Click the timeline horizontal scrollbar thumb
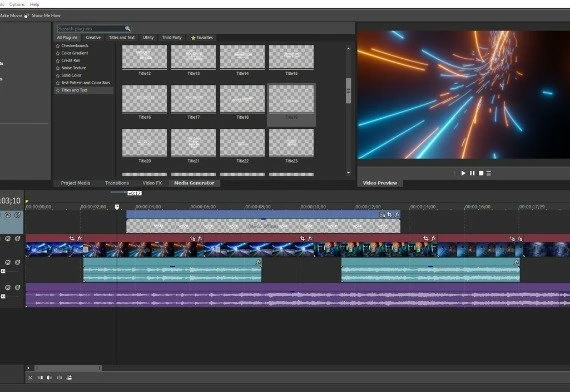Image resolution: width=570 pixels, height=392 pixels. click(68, 368)
